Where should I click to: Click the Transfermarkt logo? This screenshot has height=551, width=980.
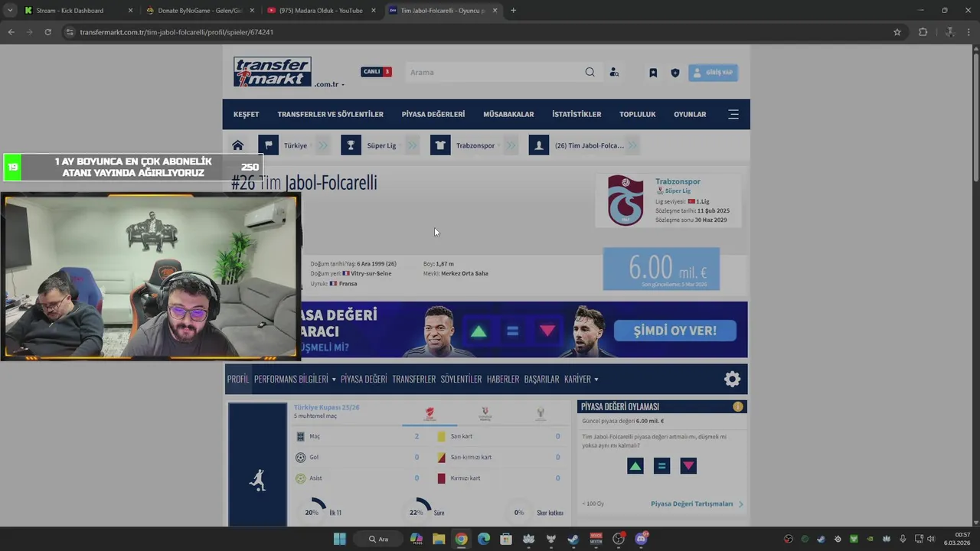273,72
